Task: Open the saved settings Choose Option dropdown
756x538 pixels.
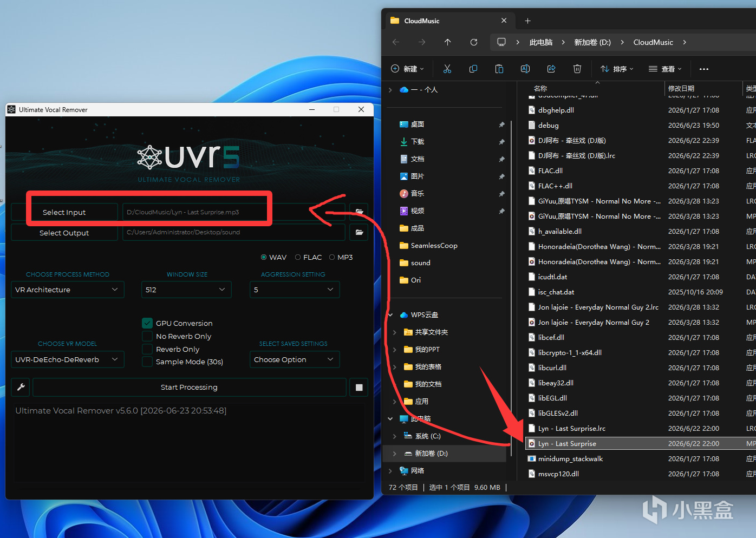Action: (x=295, y=359)
